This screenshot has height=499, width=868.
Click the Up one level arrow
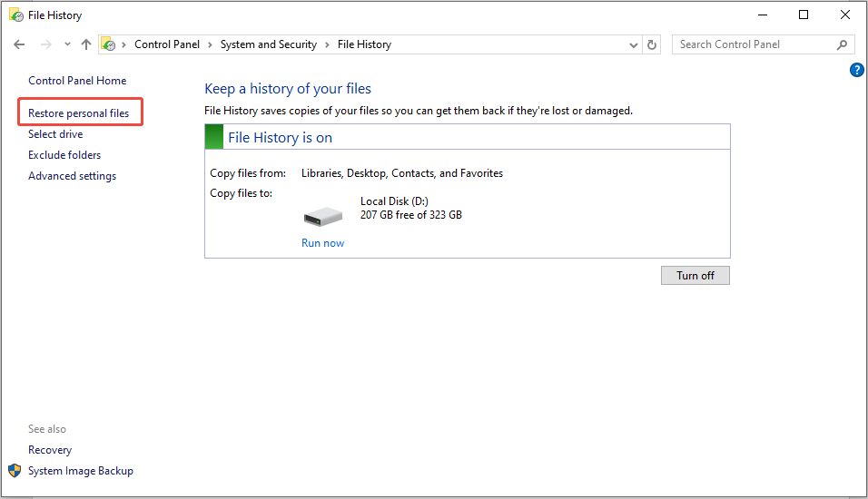coord(86,44)
